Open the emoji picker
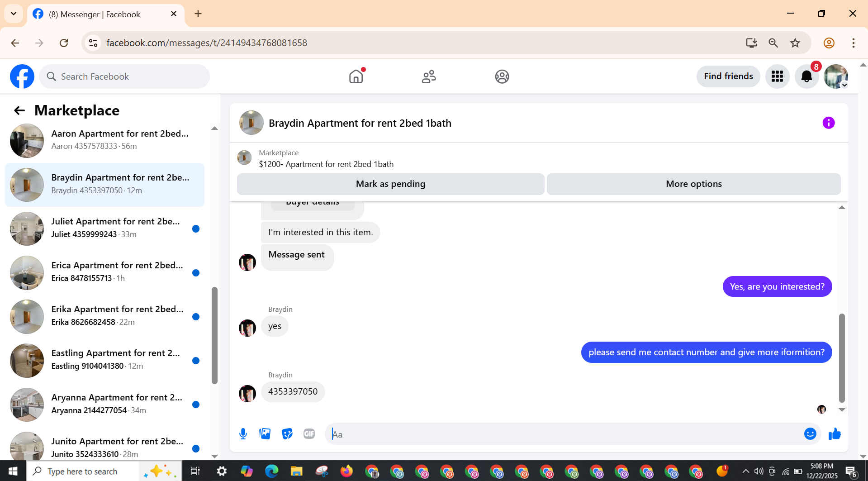Viewport: 868px width, 481px height. [810, 434]
